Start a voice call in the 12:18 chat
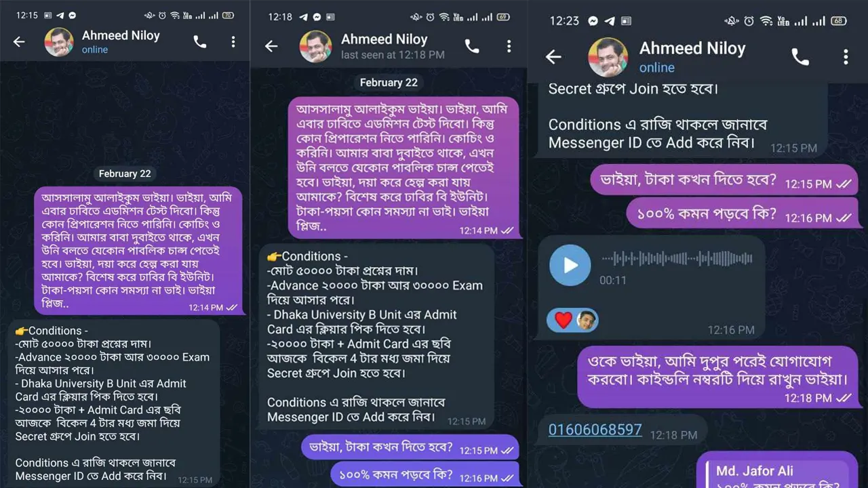 tap(472, 46)
